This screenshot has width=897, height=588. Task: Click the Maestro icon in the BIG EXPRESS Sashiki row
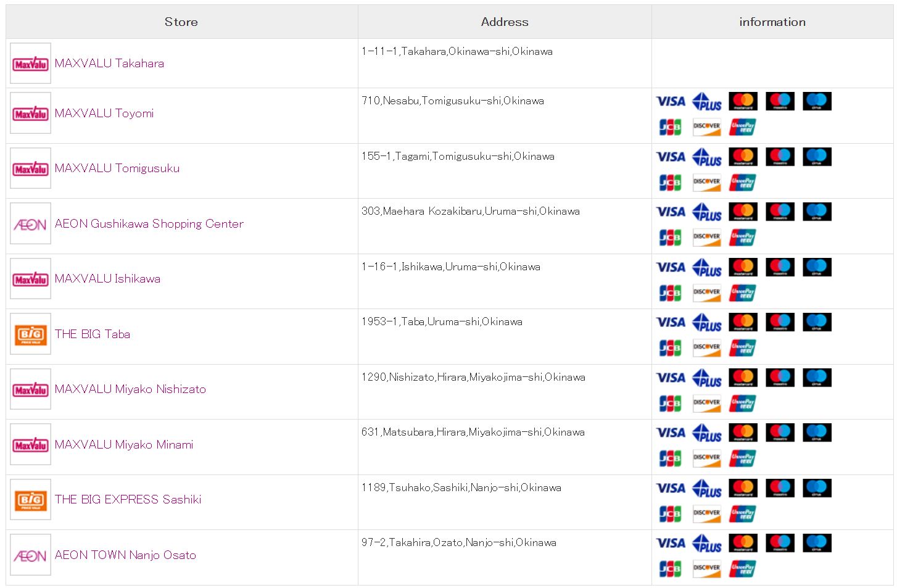780,488
